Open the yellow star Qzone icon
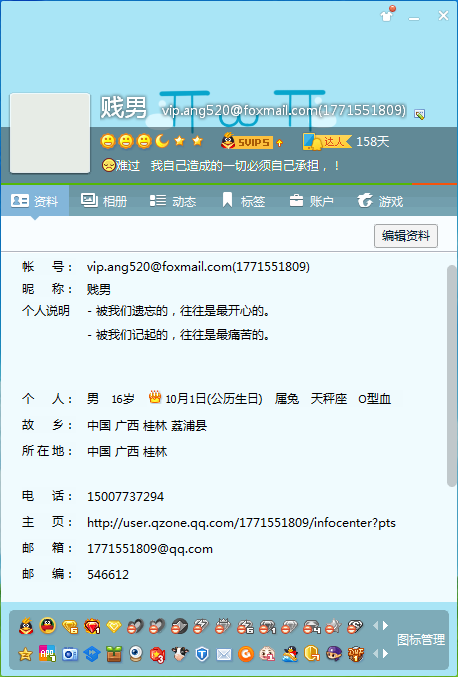The image size is (458, 677). tap(25, 654)
